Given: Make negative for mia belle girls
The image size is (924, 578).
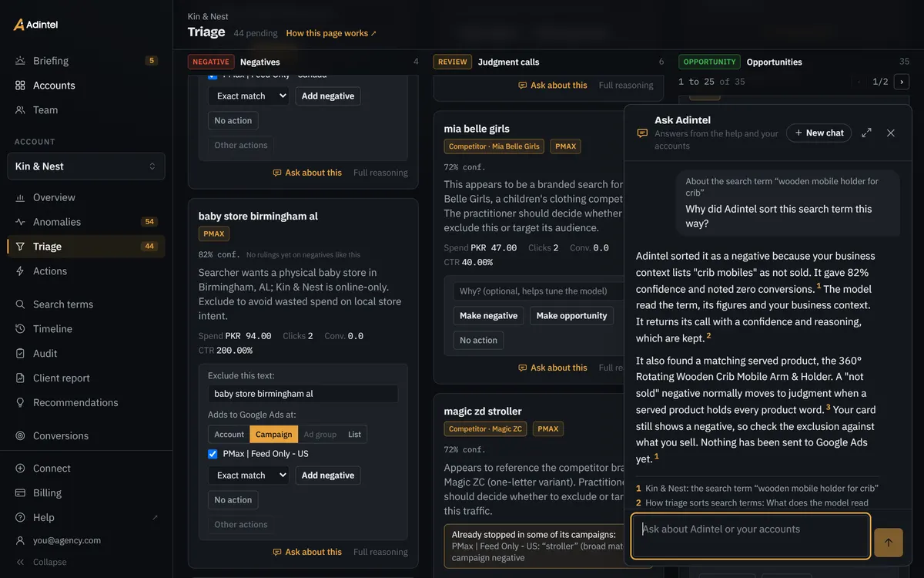Looking at the screenshot, I should [x=489, y=316].
